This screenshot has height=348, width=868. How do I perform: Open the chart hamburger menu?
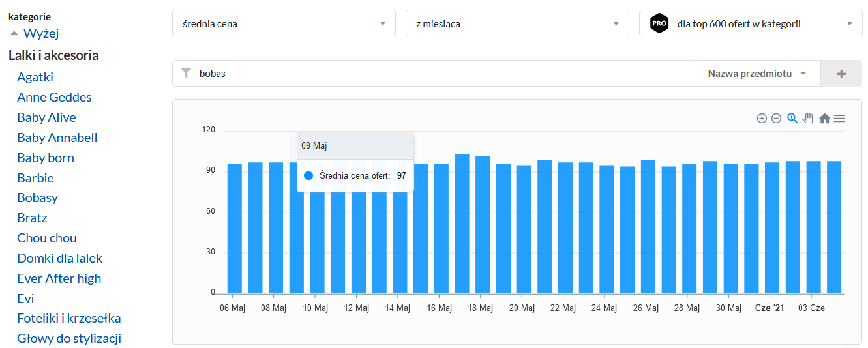(x=839, y=118)
